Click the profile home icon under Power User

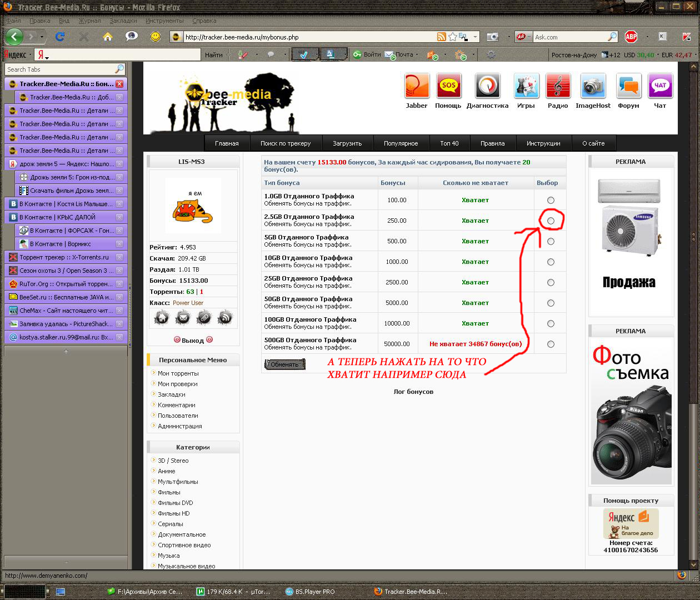(x=162, y=318)
